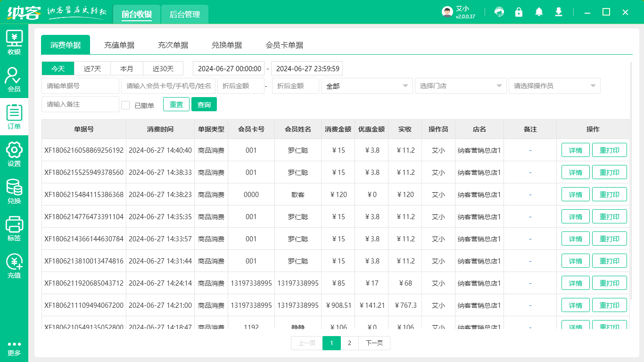This screenshot has height=362, width=644.
Task: Select the 消费单据 tab
Action: (66, 45)
